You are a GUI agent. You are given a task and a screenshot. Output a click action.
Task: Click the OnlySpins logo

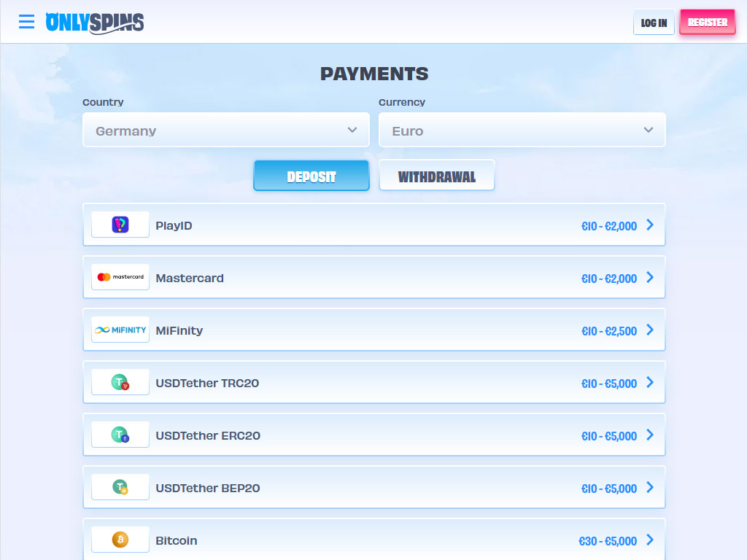(95, 23)
